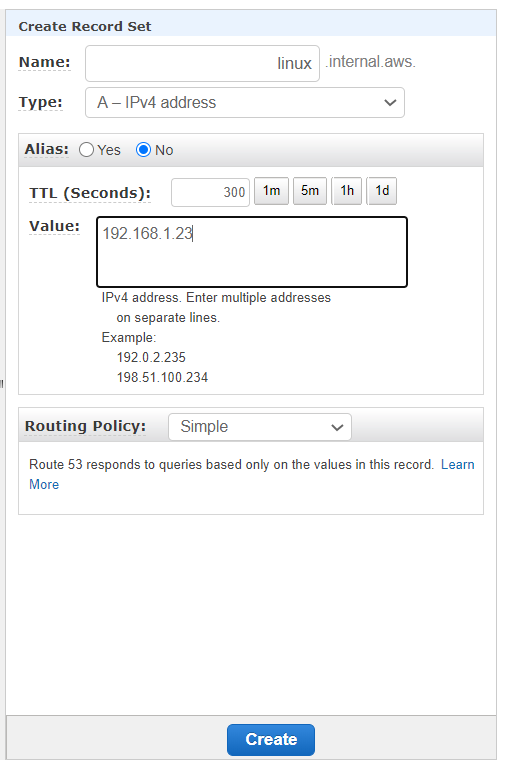Viewport: 512px width, 760px height.
Task: Click the Type label help text
Action: [40, 103]
